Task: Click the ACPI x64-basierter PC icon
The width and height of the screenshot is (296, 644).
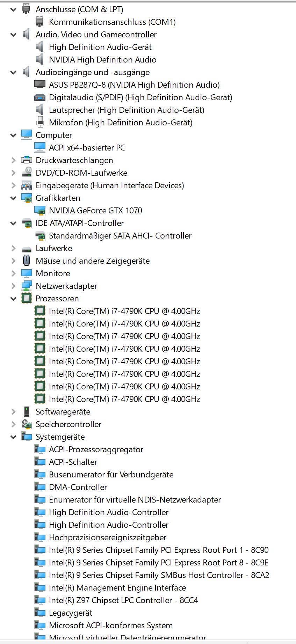Action: [x=40, y=147]
